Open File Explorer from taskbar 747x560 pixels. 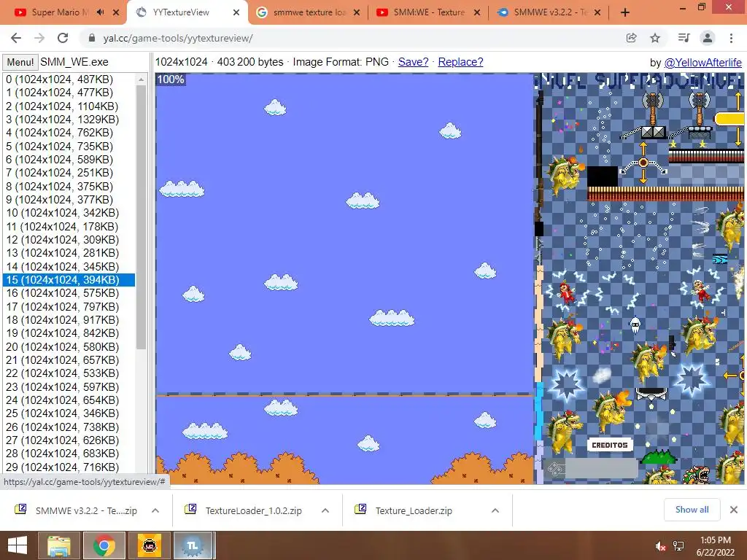point(59,545)
